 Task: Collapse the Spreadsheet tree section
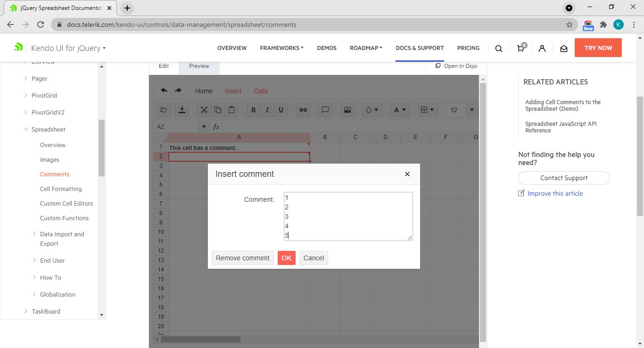(26, 129)
